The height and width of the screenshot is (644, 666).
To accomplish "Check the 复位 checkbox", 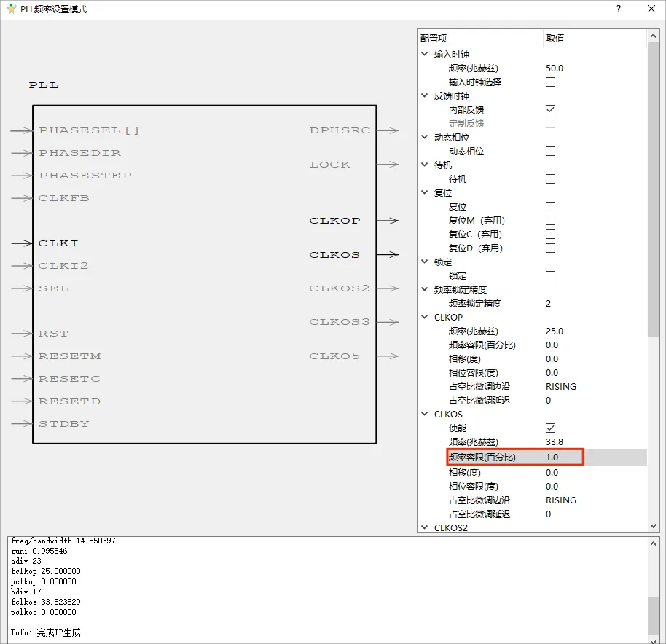I will 550,206.
